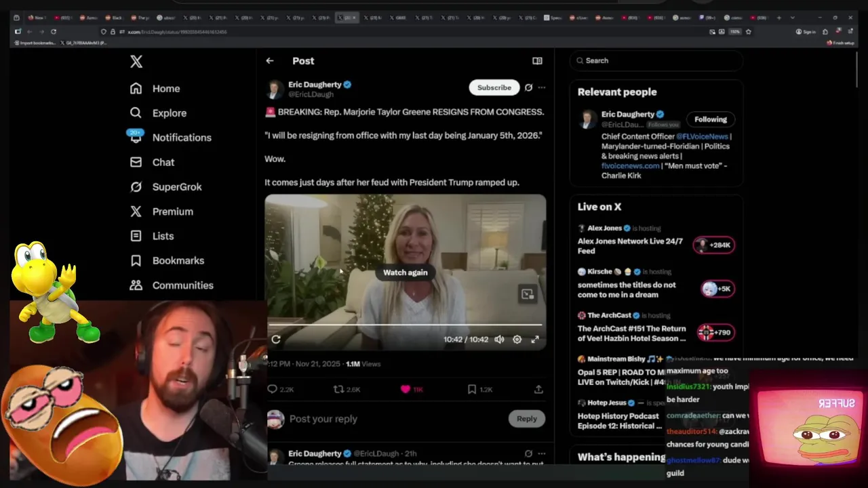Open the @FLVoiceNews link in bio
The height and width of the screenshot is (488, 868).
pos(702,136)
